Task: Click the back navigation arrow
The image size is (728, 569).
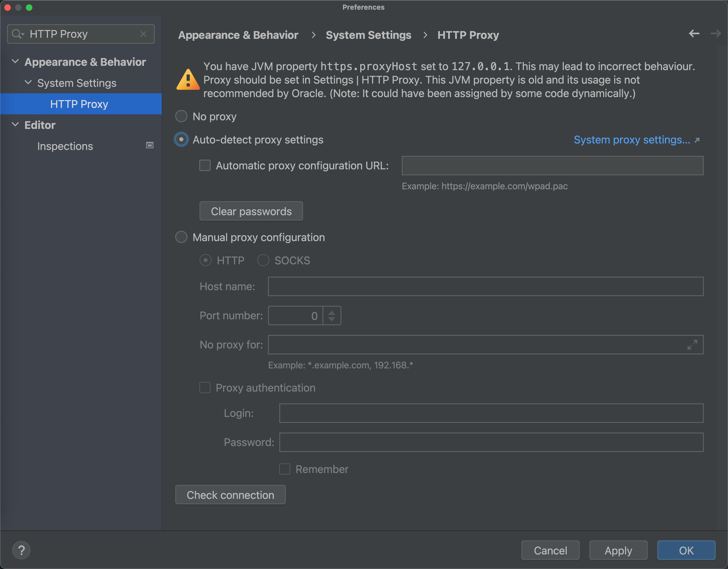Action: [x=694, y=34]
